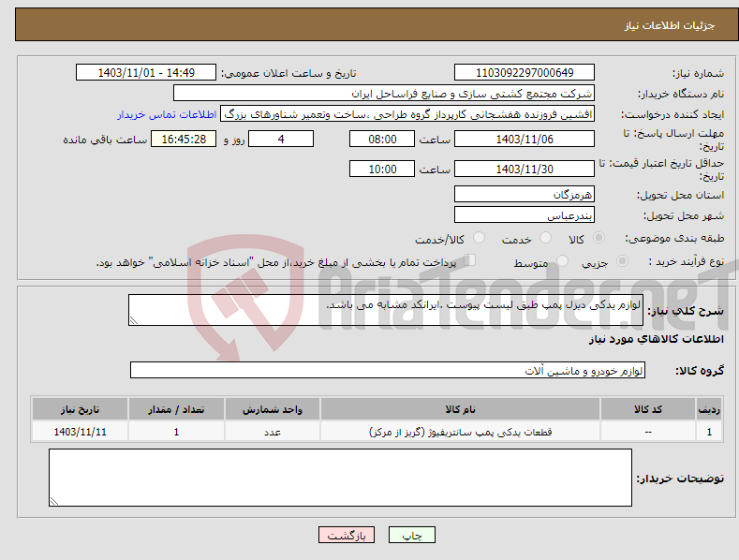Click the نام کالا column header
The height and width of the screenshot is (560, 739).
click(460, 409)
